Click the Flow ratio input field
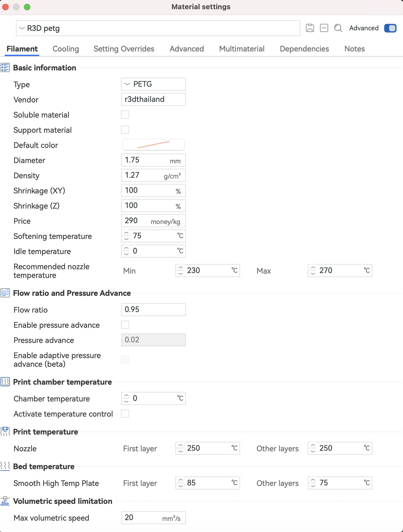Image resolution: width=403 pixels, height=532 pixels. [153, 310]
